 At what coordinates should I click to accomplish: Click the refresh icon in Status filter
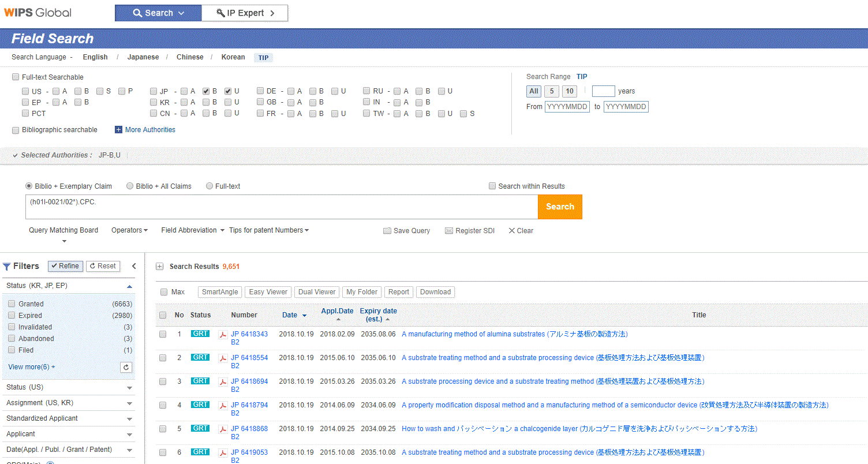pos(126,367)
